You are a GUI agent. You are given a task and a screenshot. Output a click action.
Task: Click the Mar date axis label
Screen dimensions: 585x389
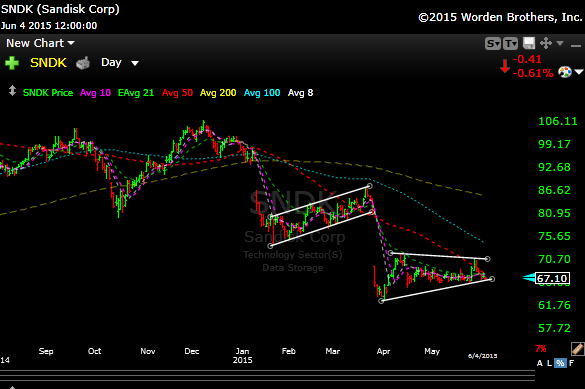[x=332, y=351]
